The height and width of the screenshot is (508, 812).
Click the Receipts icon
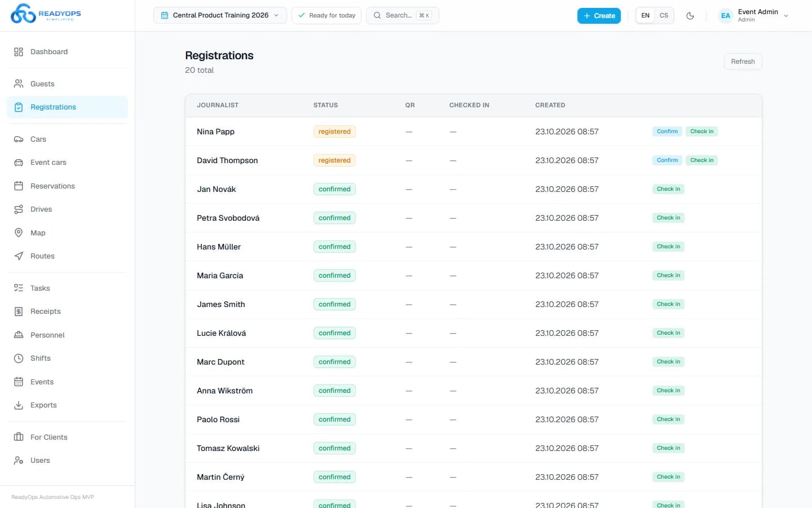pyautogui.click(x=19, y=312)
